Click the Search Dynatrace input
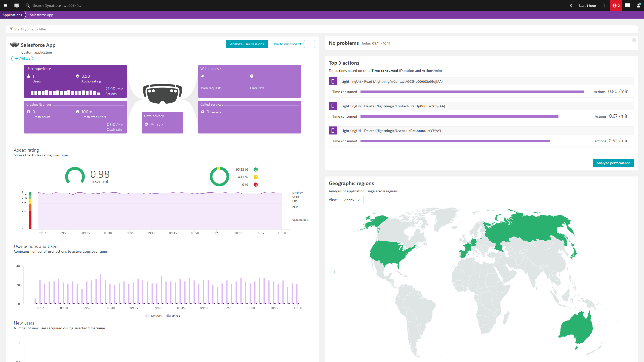This screenshot has height=362, width=644. point(57,6)
